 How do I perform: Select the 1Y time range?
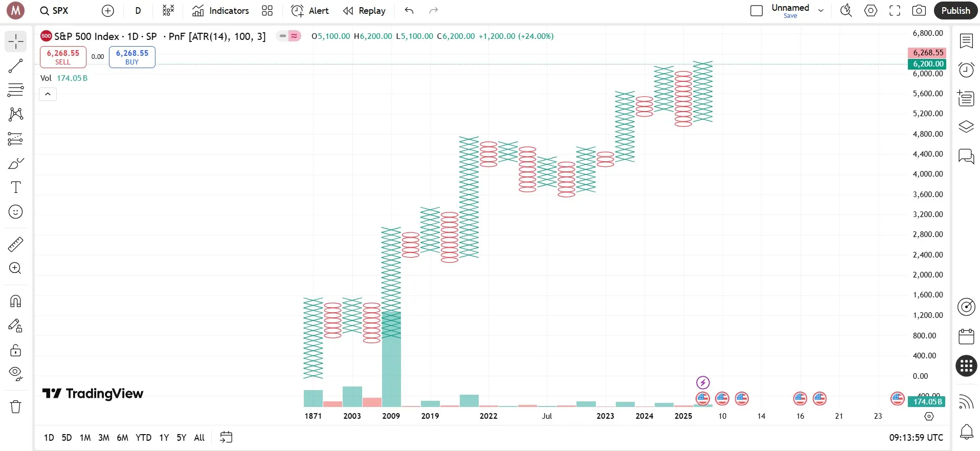[x=164, y=438]
